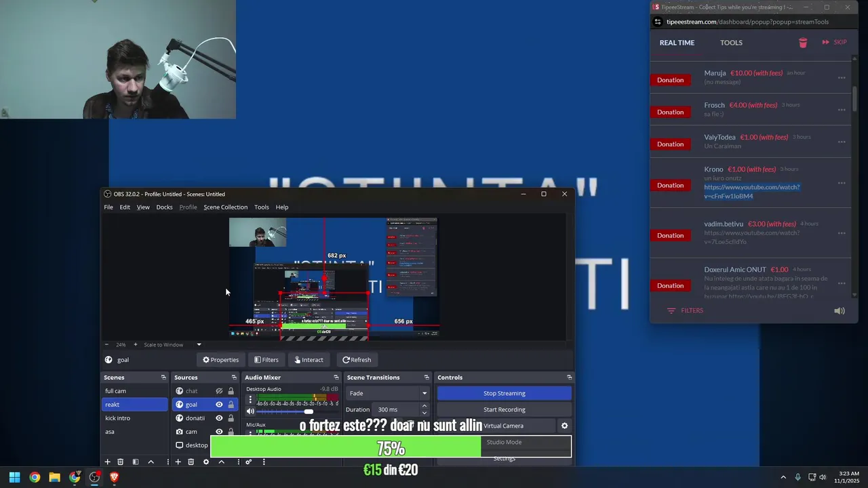The height and width of the screenshot is (488, 868).
Task: Toggle lock on chat source
Action: (x=231, y=391)
